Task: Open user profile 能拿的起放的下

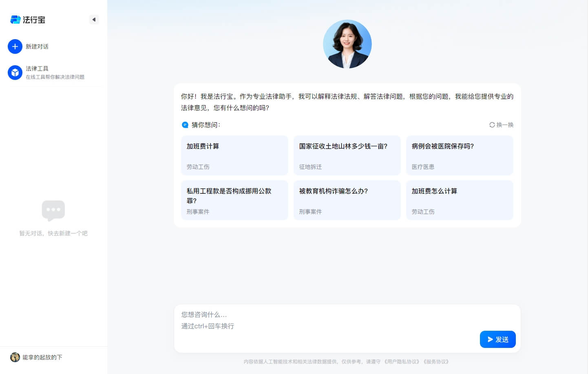Action: click(x=42, y=357)
